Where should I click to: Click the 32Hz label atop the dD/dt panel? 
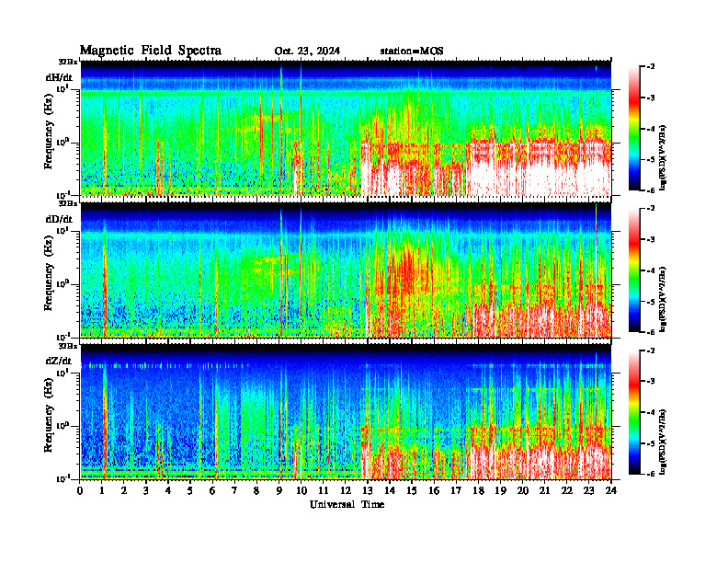pyautogui.click(x=68, y=203)
